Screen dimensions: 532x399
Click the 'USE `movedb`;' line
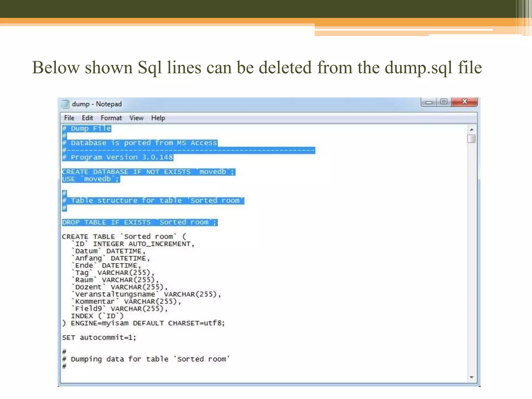click(x=91, y=179)
